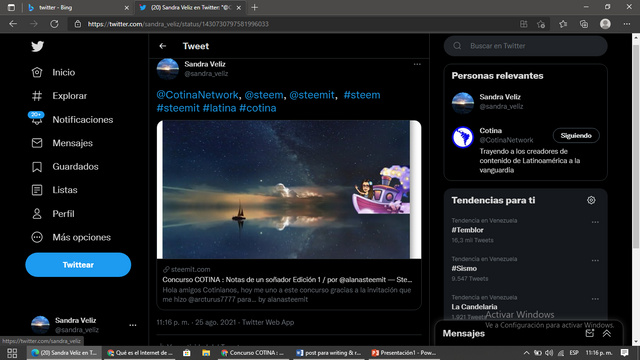Screen dimensions: 640x360
Task: Open the tab actions menu icon
Action: point(11,7)
